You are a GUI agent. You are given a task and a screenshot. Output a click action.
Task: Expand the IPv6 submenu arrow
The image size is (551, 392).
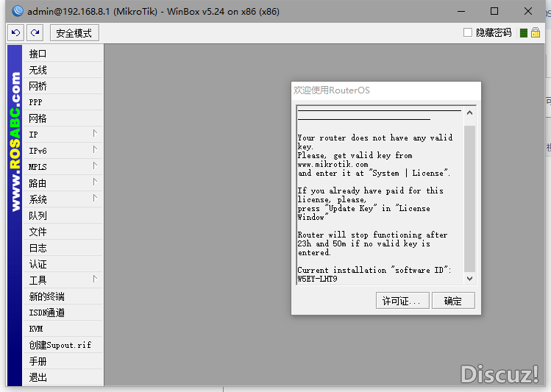[95, 149]
